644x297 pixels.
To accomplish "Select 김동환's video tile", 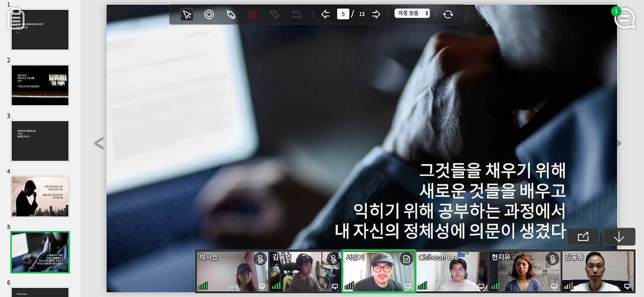I will pos(598,271).
